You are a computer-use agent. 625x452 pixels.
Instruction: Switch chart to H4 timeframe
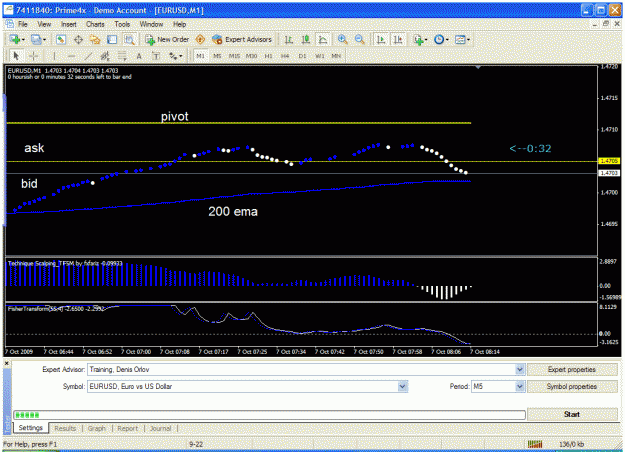tap(285, 56)
